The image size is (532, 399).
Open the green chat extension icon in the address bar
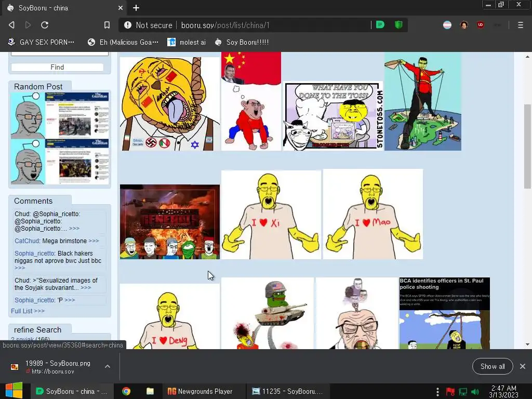click(x=380, y=25)
